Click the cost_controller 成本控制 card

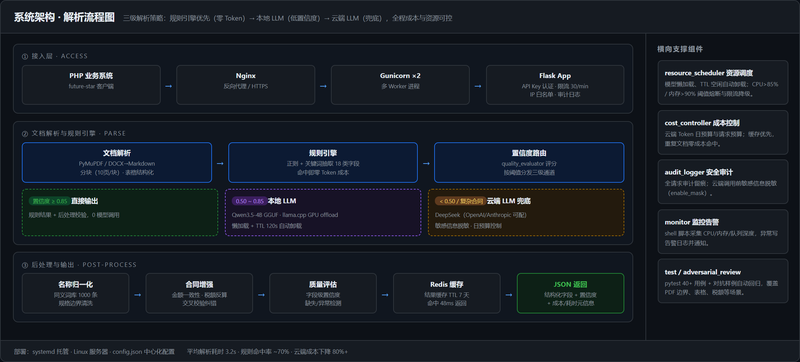click(x=723, y=132)
